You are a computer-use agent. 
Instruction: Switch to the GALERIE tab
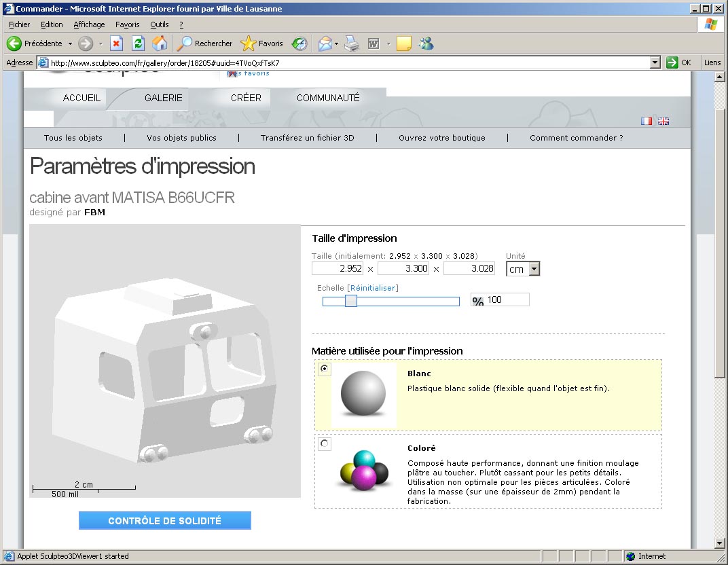pyautogui.click(x=164, y=98)
